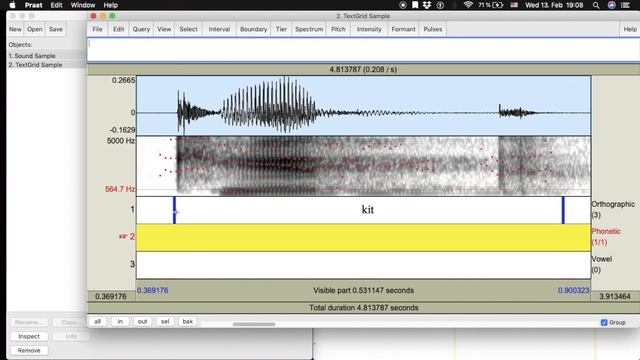Click the input source flag icon

tap(514, 5)
